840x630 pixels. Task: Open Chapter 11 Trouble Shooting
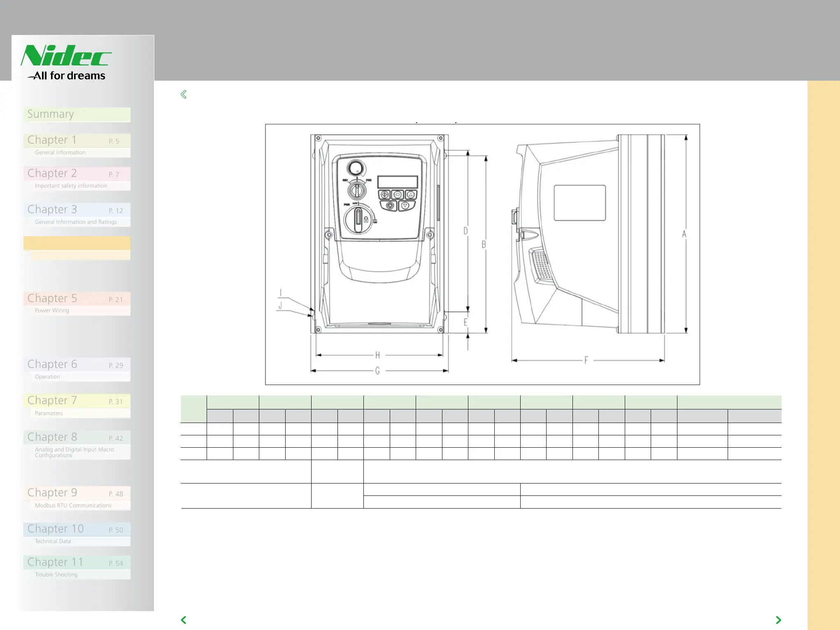click(77, 567)
